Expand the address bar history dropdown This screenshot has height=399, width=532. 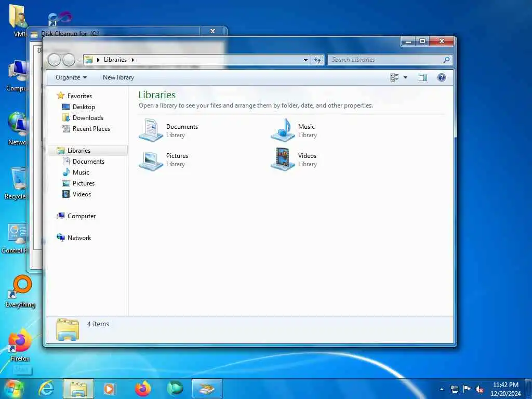[305, 60]
